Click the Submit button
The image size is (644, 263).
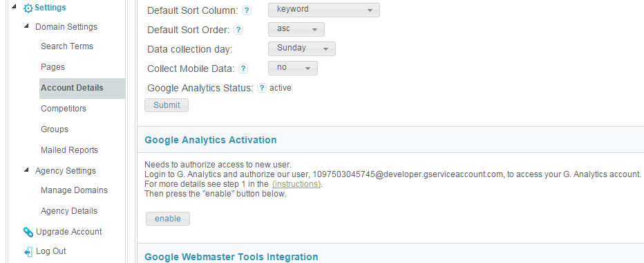(x=167, y=105)
